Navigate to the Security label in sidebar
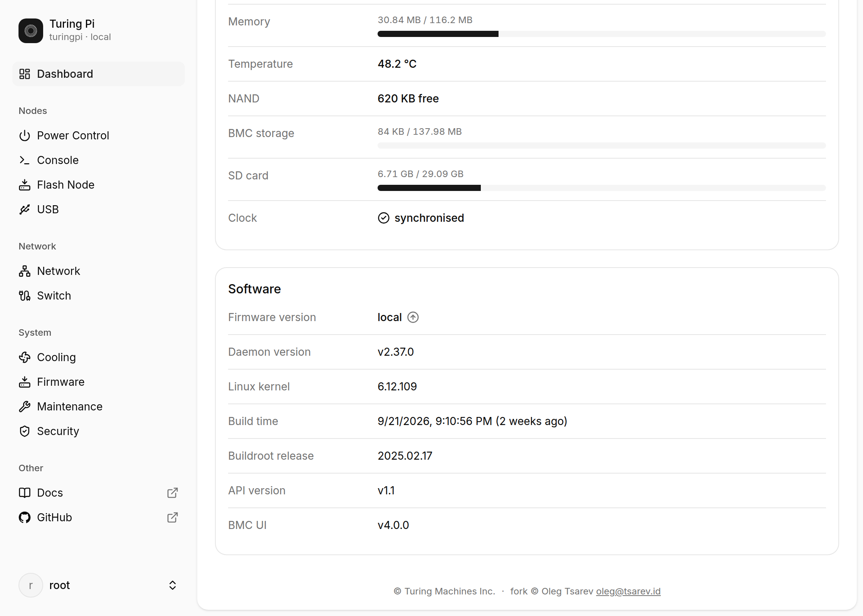Image resolution: width=863 pixels, height=616 pixels. pos(58,431)
